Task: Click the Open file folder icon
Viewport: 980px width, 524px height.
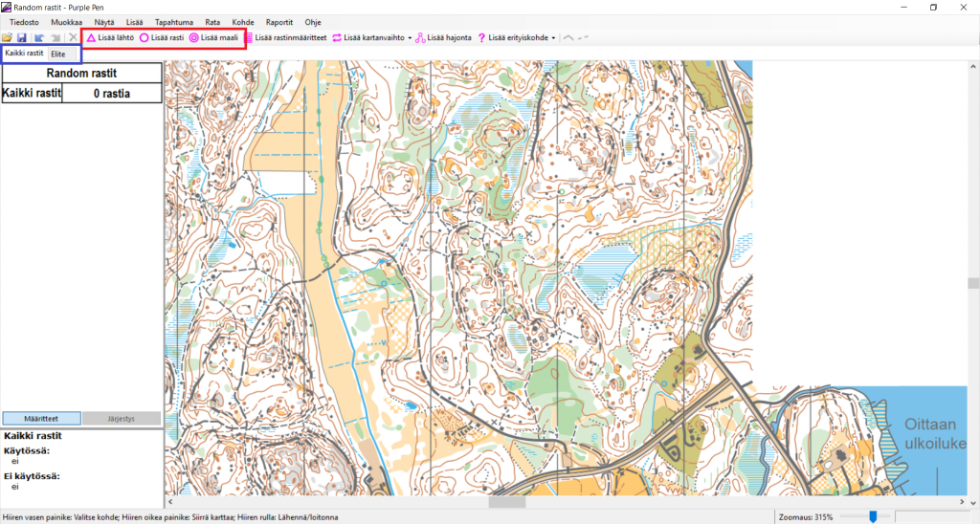Action: 8,38
